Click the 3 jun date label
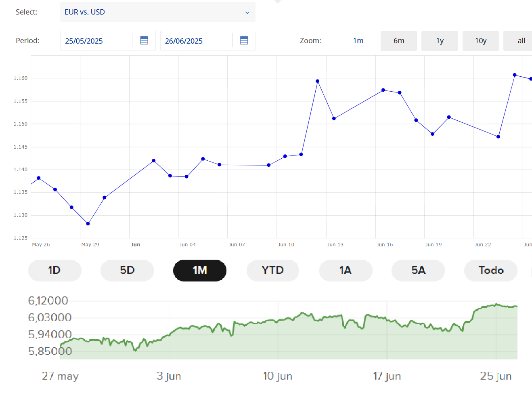 (x=169, y=376)
